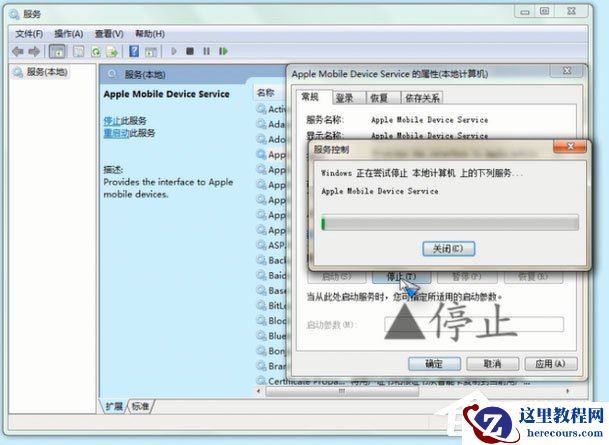Click the 停止 link to stop this service
Viewport: 609px width, 445px height.
click(x=112, y=120)
